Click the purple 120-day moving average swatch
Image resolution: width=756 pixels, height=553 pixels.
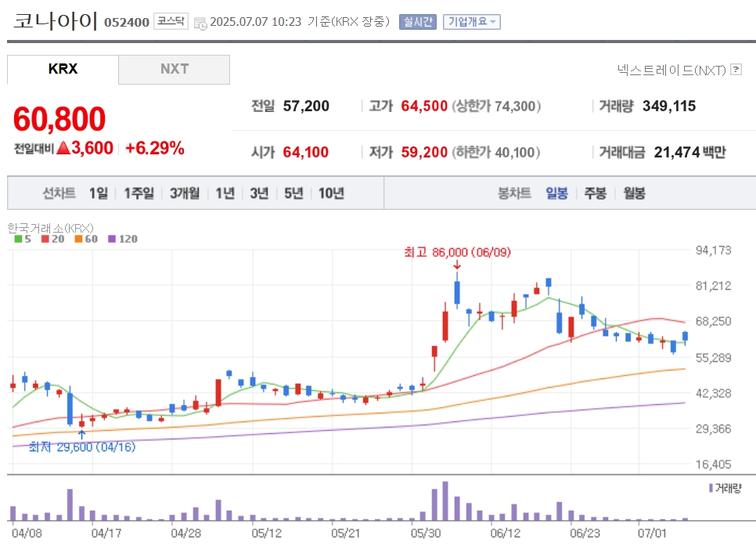(112, 239)
